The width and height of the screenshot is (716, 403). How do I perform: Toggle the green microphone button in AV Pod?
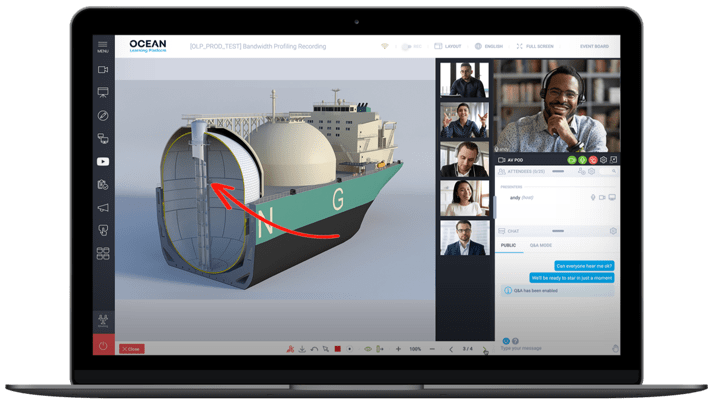(582, 159)
